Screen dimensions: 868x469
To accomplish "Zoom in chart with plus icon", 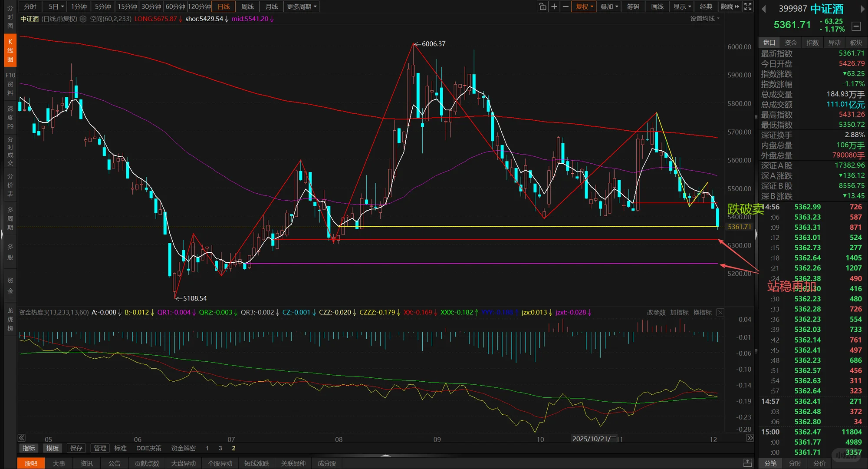I will click(x=554, y=7).
